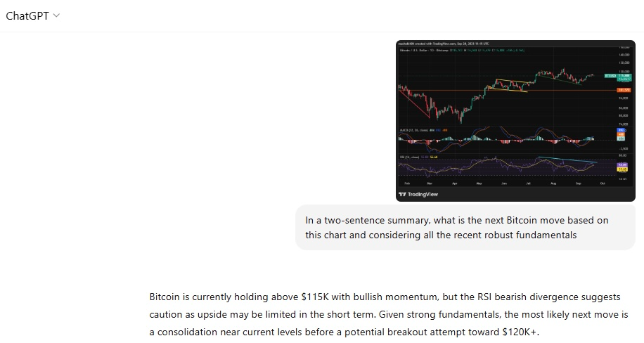Click the cyan RSI divergence line
This screenshot has height=343, width=644.
567,160
